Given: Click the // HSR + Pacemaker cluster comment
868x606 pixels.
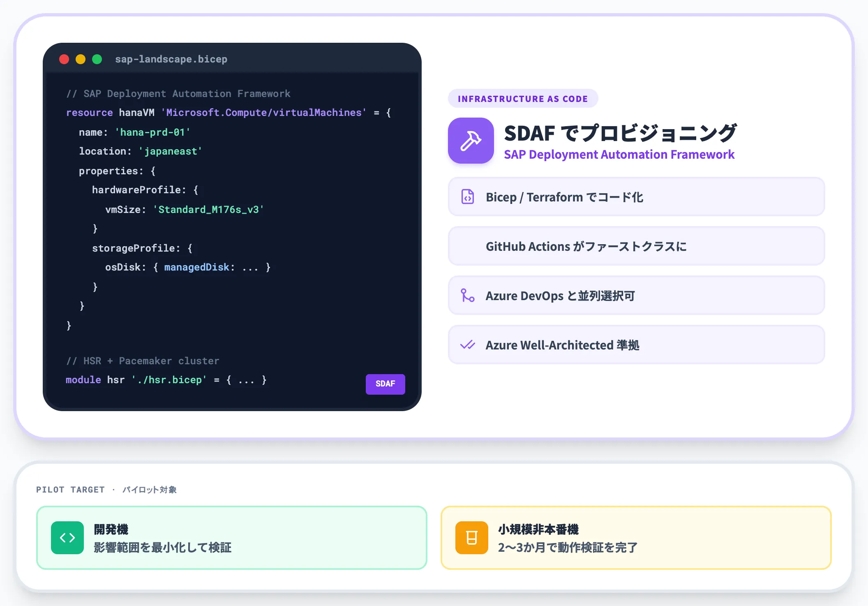Looking at the screenshot, I should pos(143,361).
